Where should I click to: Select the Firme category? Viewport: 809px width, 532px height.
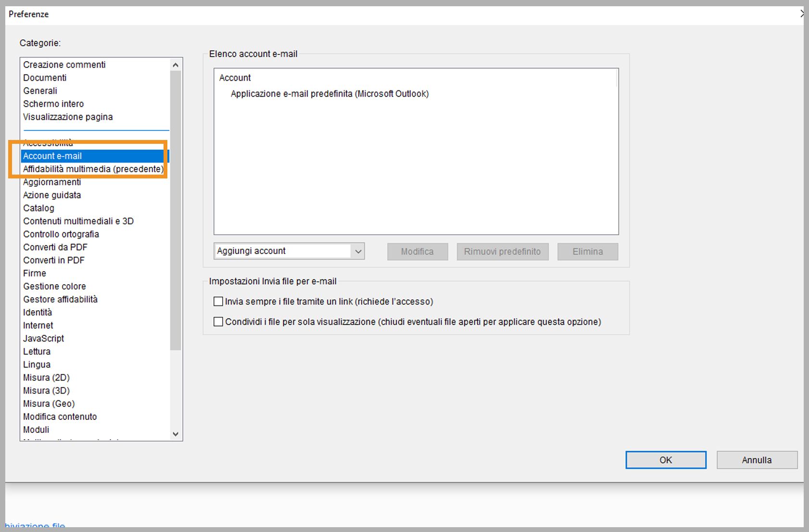coord(34,273)
